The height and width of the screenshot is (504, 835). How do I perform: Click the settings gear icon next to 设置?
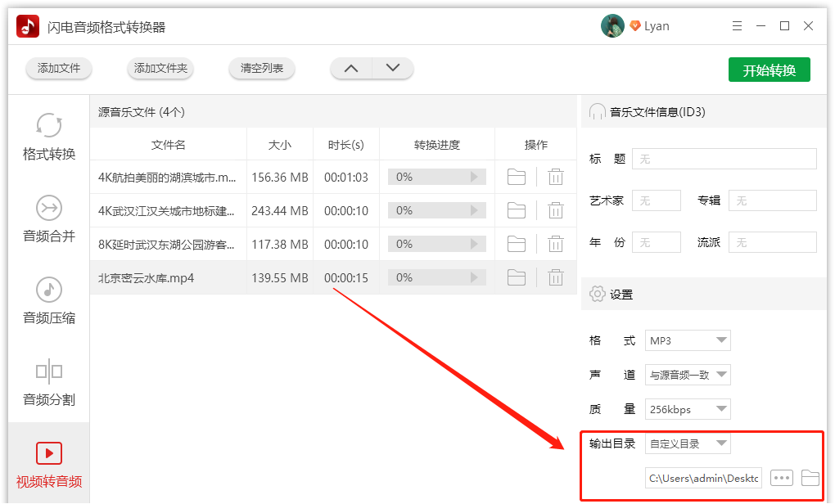pos(598,294)
